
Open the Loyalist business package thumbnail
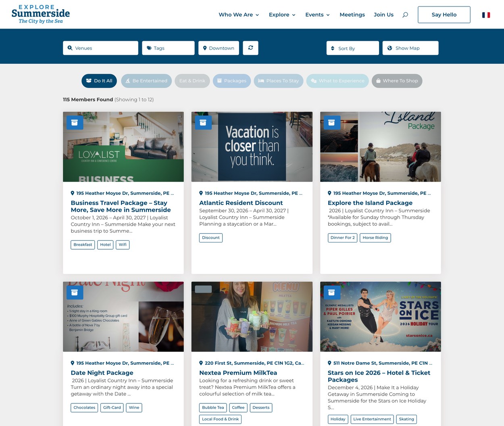pos(123,147)
